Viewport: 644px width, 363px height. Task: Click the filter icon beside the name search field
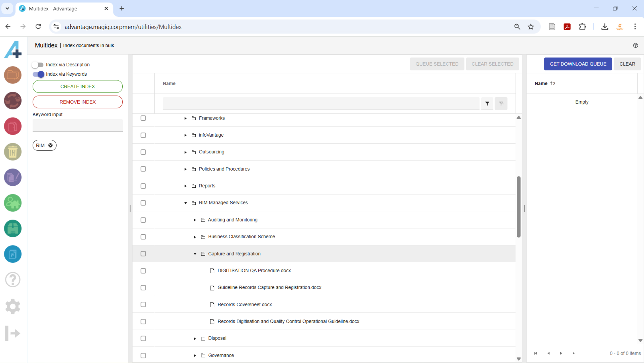click(487, 103)
